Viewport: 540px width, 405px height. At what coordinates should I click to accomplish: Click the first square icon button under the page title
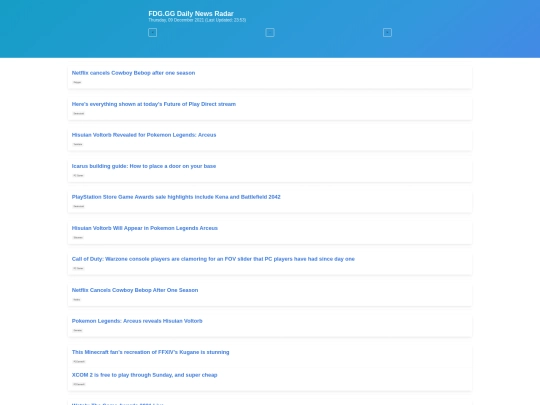(153, 33)
